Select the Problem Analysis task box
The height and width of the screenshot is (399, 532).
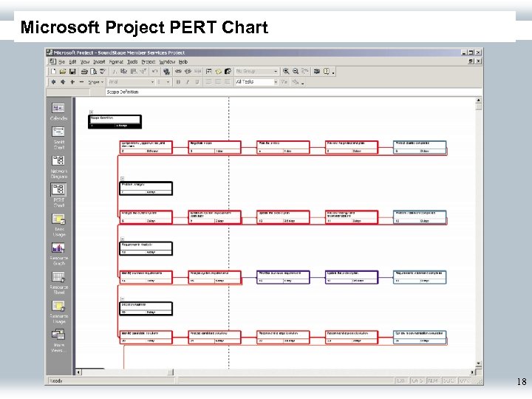146,188
